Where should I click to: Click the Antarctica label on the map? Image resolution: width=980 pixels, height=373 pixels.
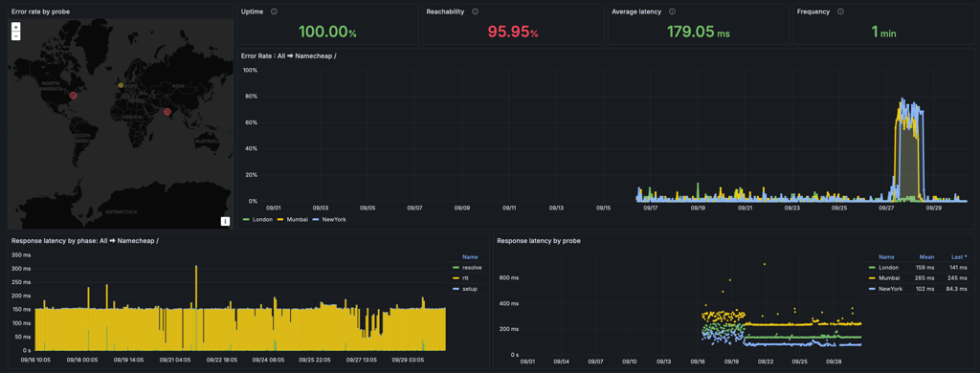[122, 212]
